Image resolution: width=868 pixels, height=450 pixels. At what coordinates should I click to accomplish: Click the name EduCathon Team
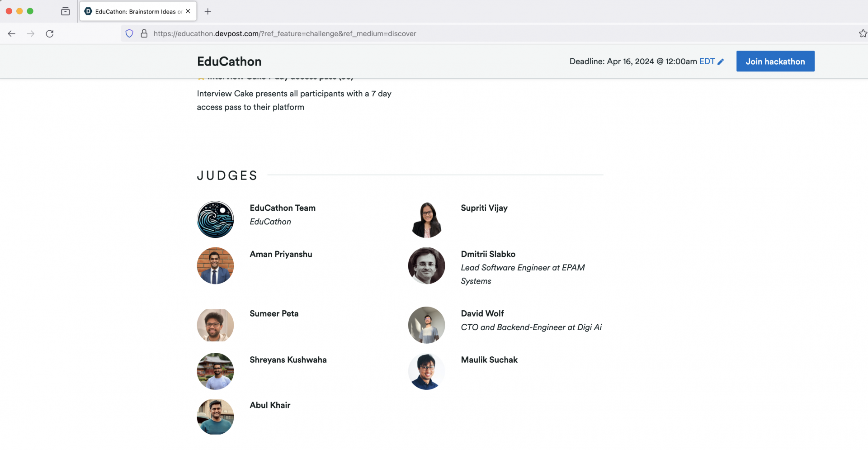click(283, 208)
